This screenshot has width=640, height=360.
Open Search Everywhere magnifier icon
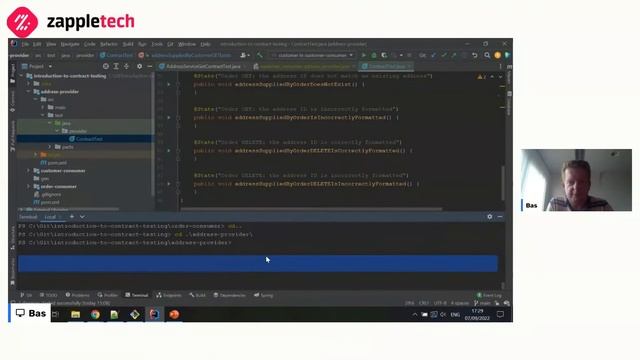tap(487, 55)
